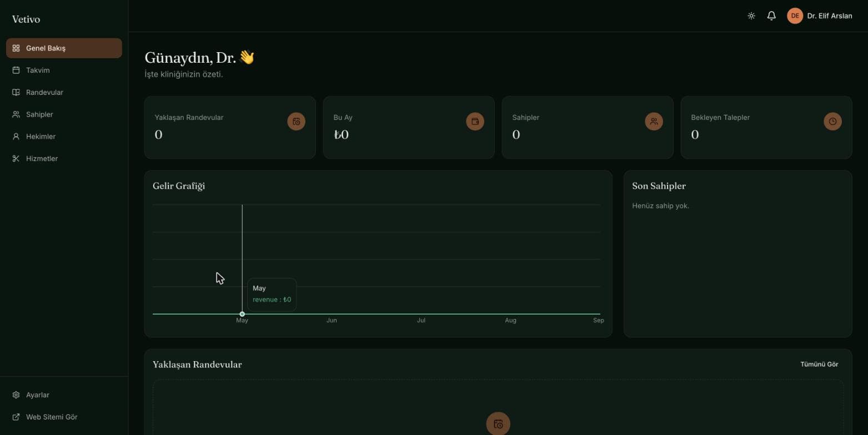Click the Ayarlar gear icon

pyautogui.click(x=16, y=395)
